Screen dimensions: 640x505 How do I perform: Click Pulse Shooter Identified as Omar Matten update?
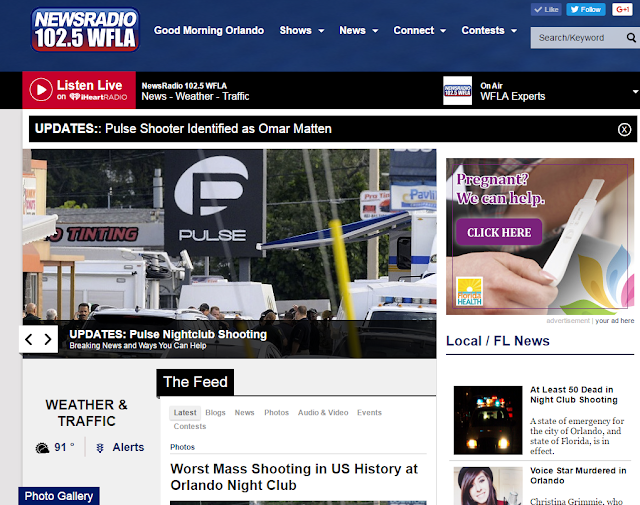(218, 129)
